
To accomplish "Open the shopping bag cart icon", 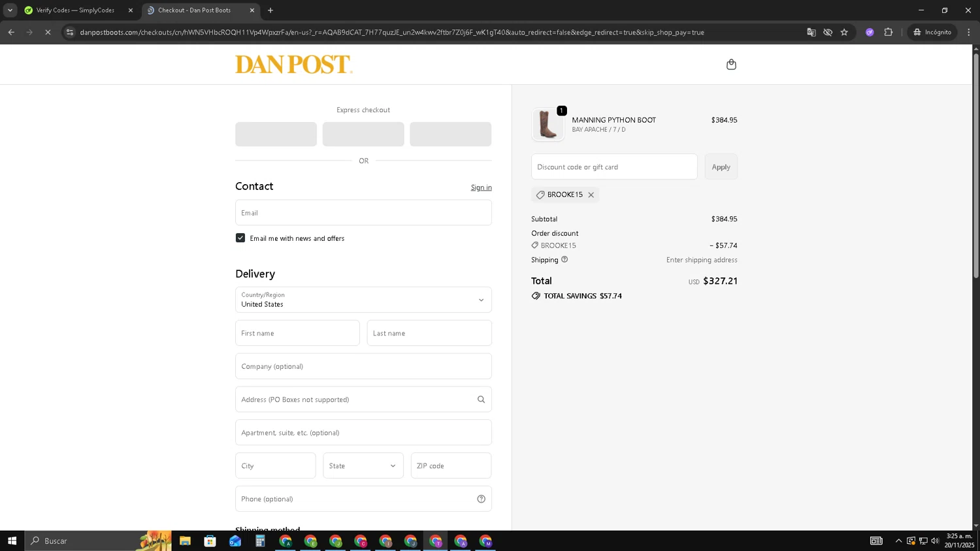I will pos(731,64).
